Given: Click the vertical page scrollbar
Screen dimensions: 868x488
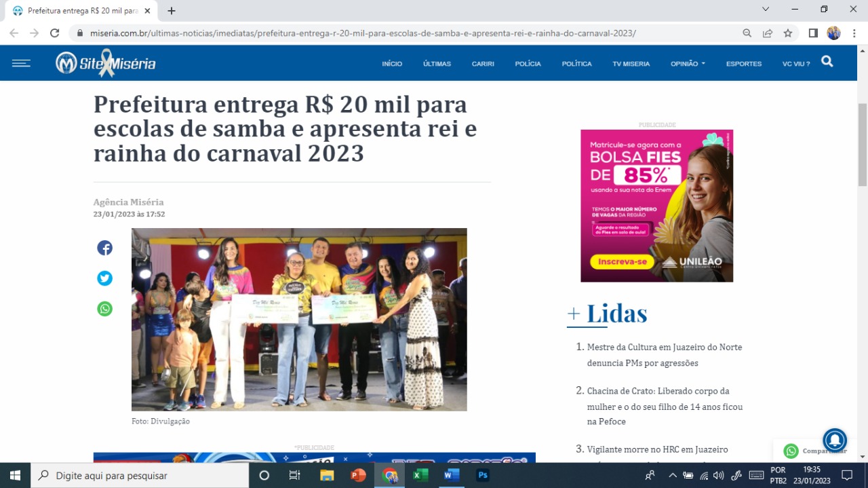Looking at the screenshot, I should [x=863, y=145].
